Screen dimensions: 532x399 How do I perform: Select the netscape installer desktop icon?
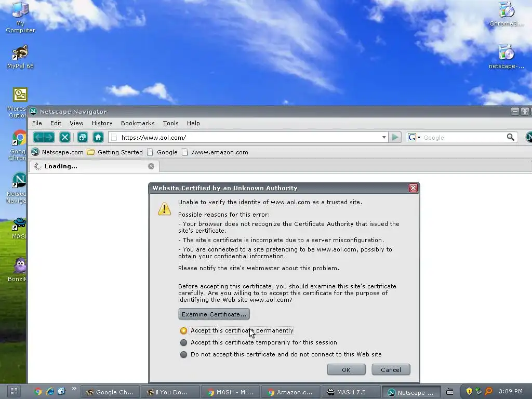click(506, 57)
